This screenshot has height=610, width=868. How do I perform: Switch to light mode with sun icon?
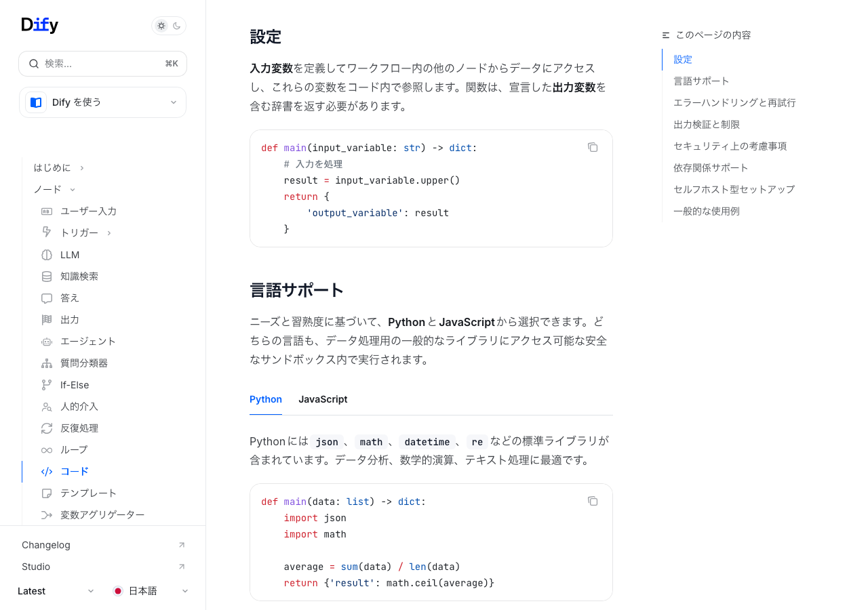pyautogui.click(x=161, y=26)
